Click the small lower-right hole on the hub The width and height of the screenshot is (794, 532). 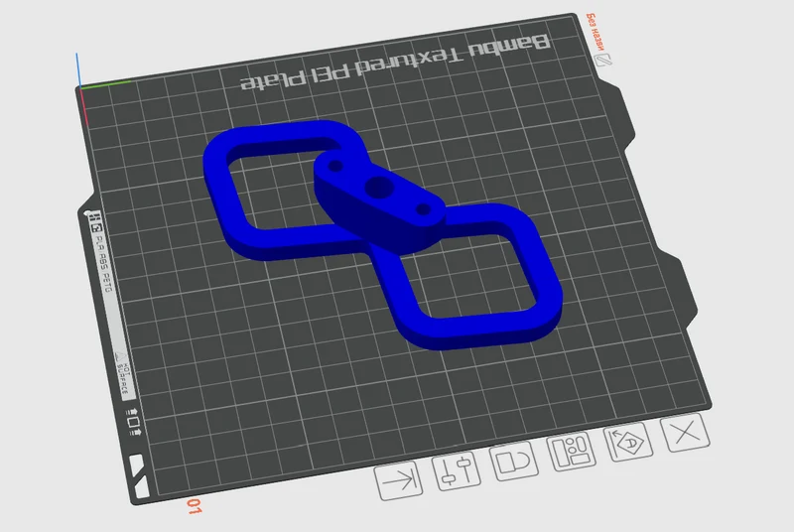pos(424,209)
